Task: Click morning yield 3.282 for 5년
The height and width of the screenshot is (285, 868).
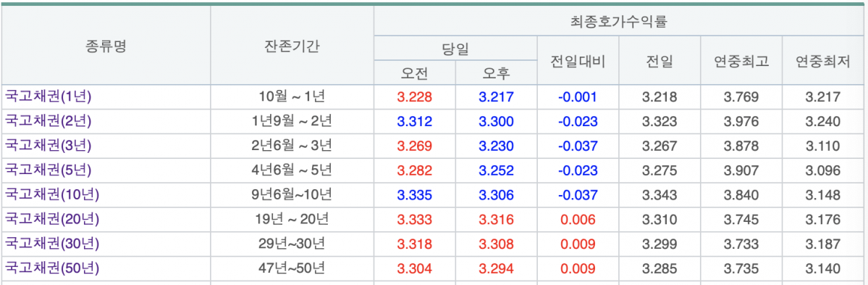Action: (415, 170)
